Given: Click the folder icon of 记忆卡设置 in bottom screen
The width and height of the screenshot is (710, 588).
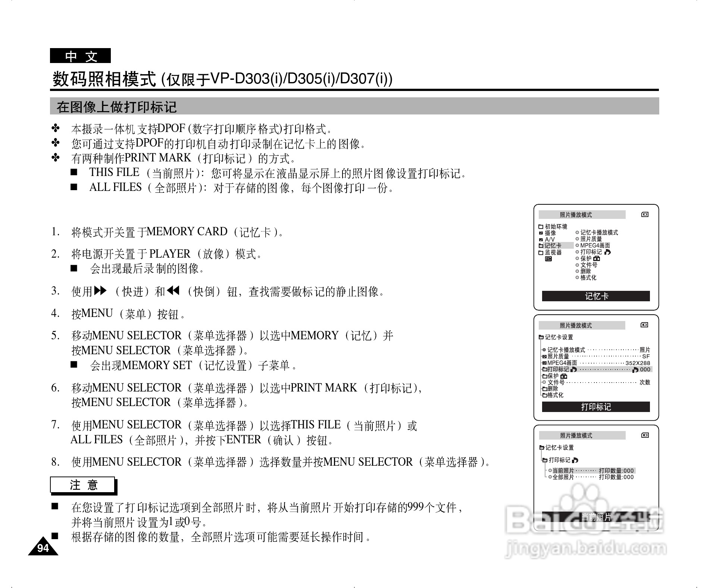Looking at the screenshot, I should tap(542, 447).
